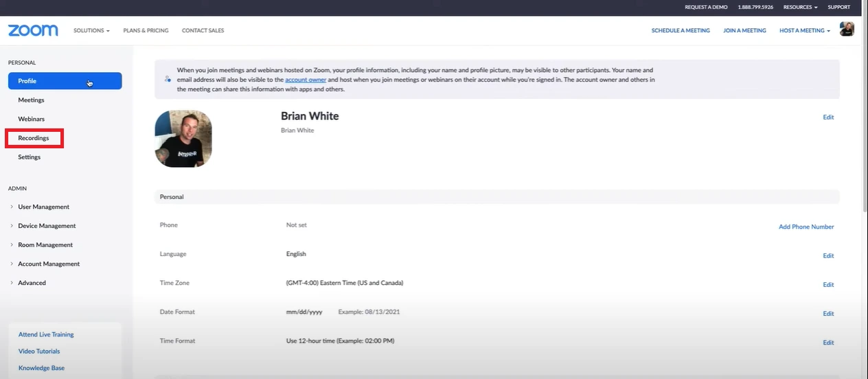The height and width of the screenshot is (379, 868).
Task: Go to Meetings in the sidebar
Action: click(31, 100)
